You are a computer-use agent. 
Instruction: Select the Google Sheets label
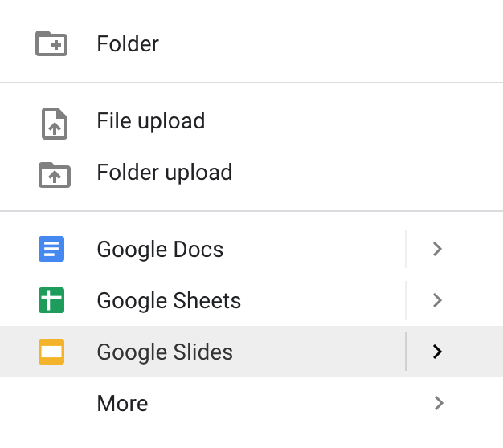point(169,301)
